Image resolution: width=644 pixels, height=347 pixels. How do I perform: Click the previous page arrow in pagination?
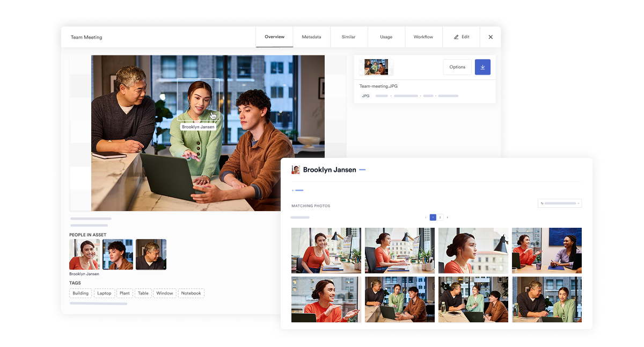point(426,218)
